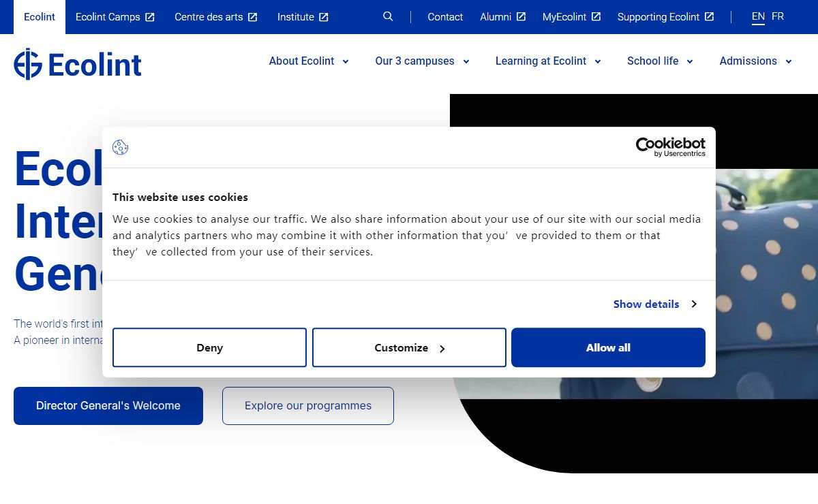Click the cookie icon in the dialog

(121, 147)
